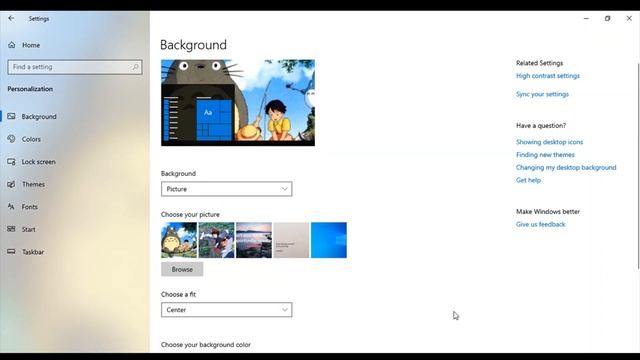640x360 pixels.
Task: Open Showing desktop icons help link
Action: coord(549,142)
